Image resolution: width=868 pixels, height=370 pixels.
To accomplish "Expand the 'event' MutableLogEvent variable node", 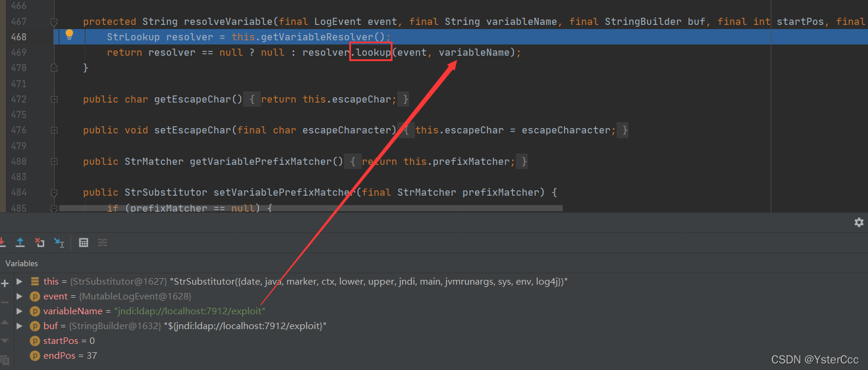I will click(x=20, y=296).
